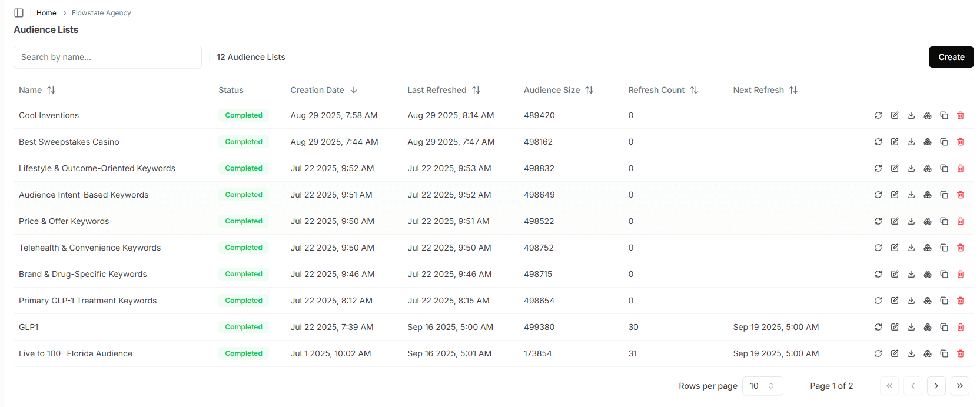Select the Cool Inventions name cell
The height and width of the screenshot is (407, 980).
(49, 115)
